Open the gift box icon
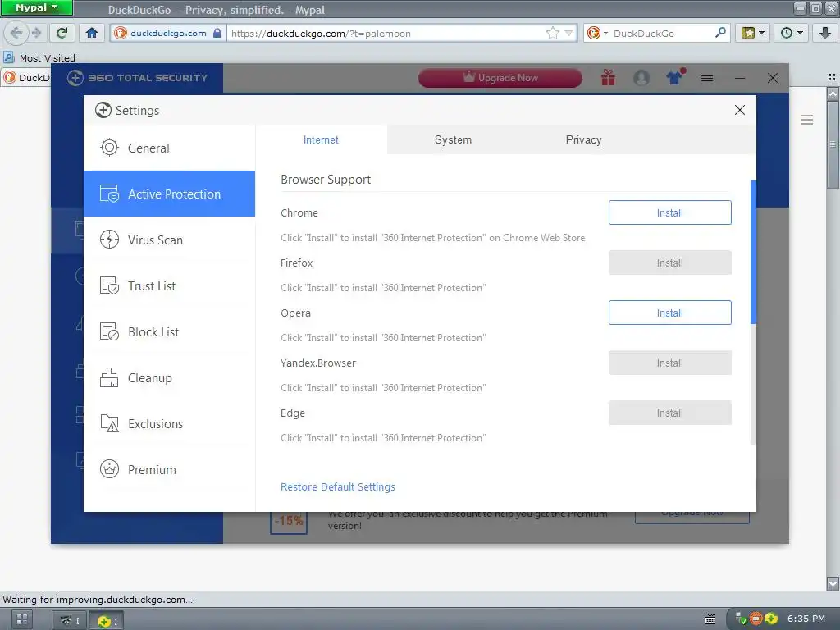The height and width of the screenshot is (630, 840). click(x=608, y=78)
